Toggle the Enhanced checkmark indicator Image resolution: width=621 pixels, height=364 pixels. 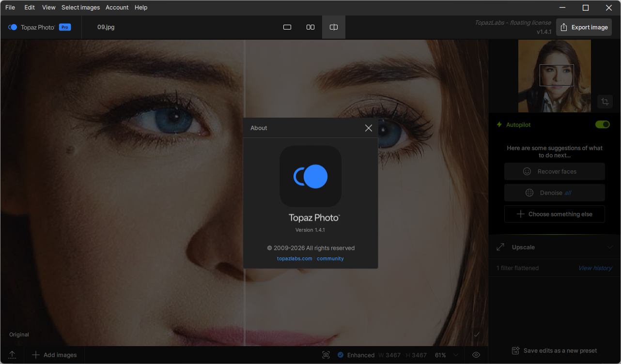[341, 355]
